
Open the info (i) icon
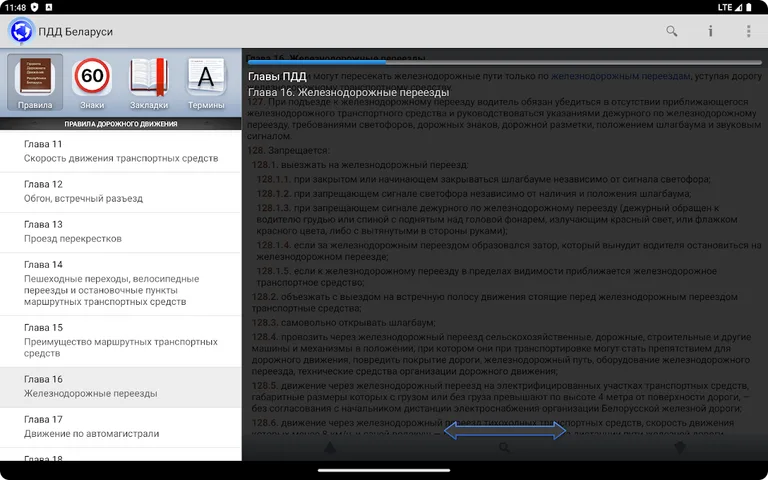click(710, 31)
